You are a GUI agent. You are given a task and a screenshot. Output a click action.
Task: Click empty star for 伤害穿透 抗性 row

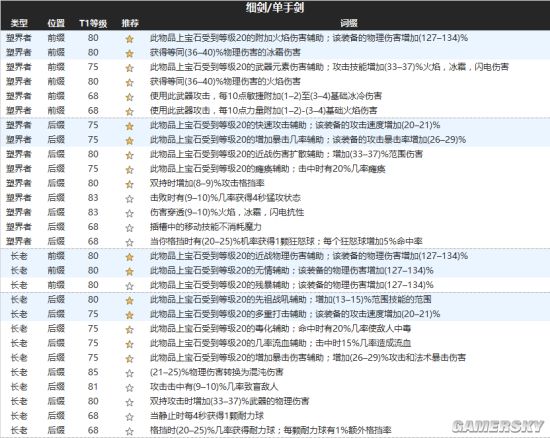tap(129, 213)
